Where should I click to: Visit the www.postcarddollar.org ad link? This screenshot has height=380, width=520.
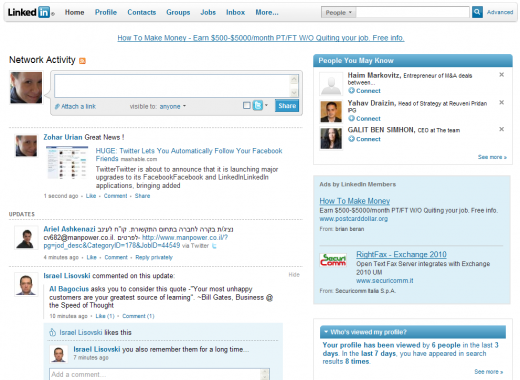click(354, 219)
